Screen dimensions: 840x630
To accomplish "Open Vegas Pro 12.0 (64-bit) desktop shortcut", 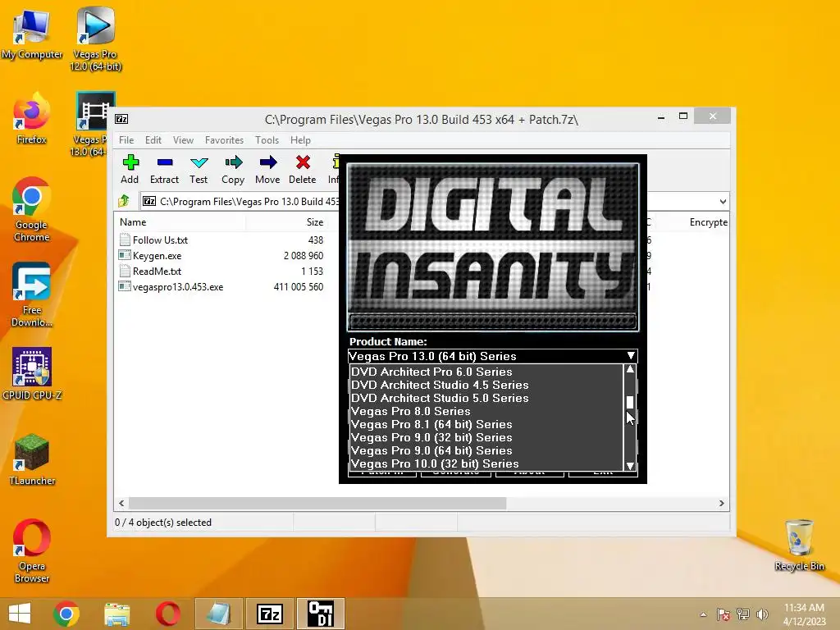I will click(95, 39).
